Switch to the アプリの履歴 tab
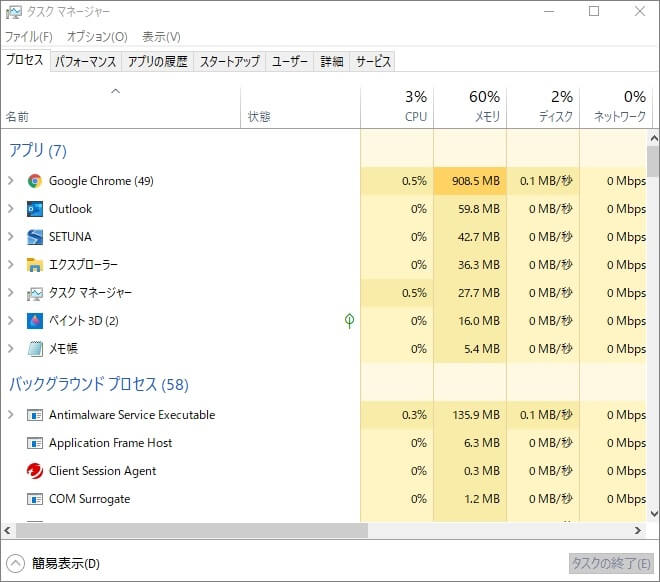Image resolution: width=660 pixels, height=582 pixels. tap(158, 62)
